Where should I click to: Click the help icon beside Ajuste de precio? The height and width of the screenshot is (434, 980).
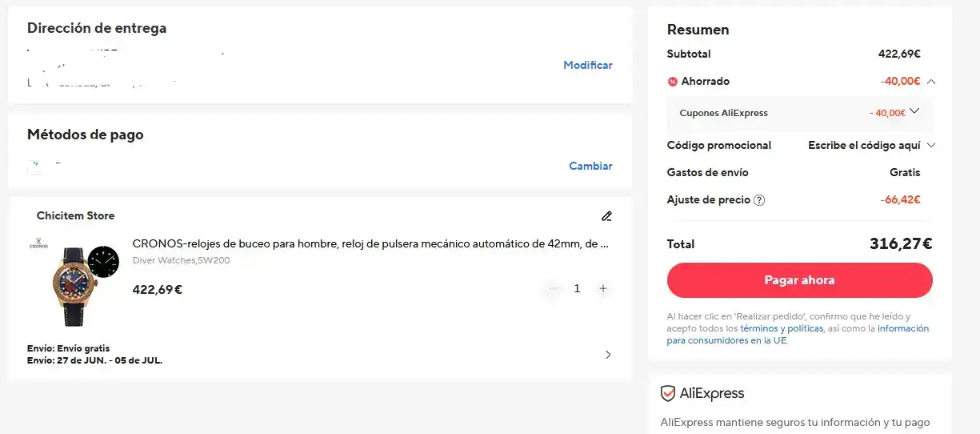759,200
